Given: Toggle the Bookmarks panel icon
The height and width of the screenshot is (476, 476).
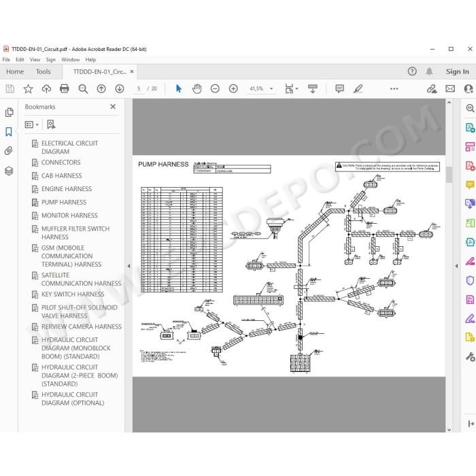Looking at the screenshot, I should [9, 131].
